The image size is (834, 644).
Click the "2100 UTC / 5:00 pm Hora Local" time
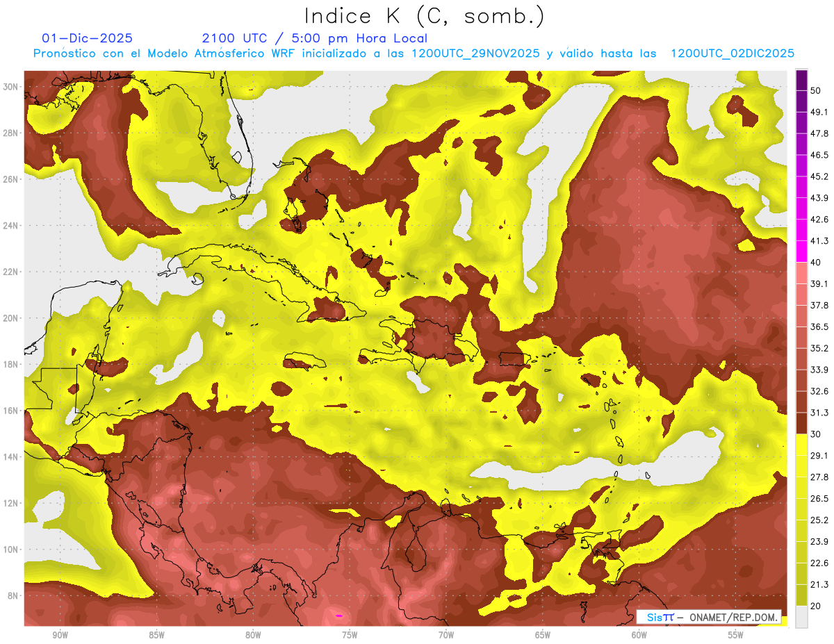pos(315,38)
